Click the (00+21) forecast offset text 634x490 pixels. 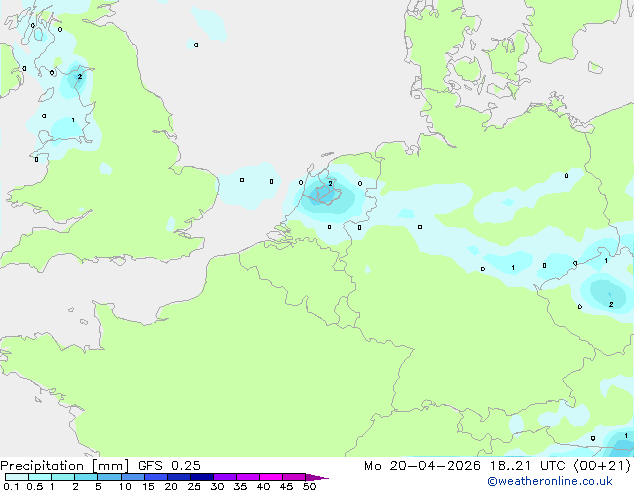point(602,466)
